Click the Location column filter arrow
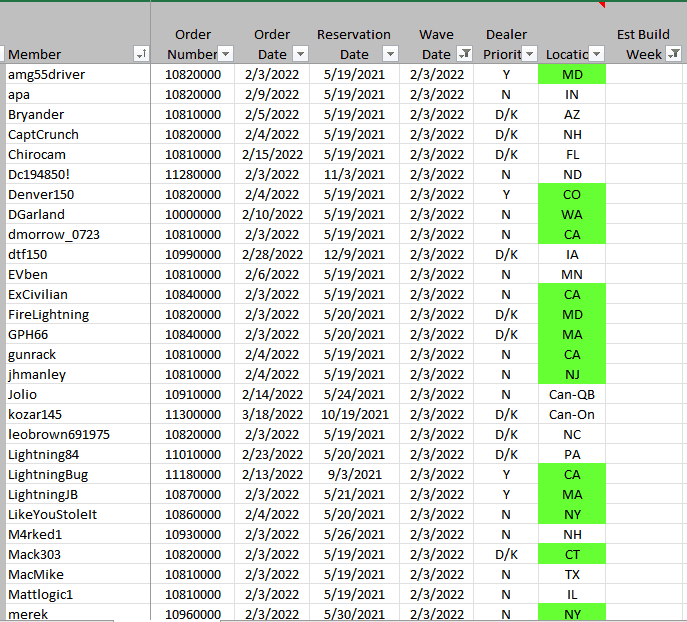687x622 pixels. (596, 54)
